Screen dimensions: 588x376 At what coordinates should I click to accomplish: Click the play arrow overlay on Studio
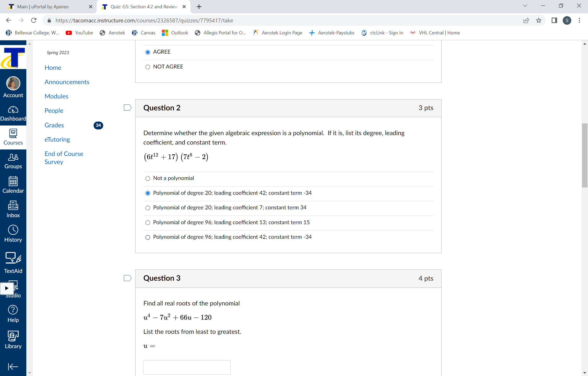click(x=7, y=288)
